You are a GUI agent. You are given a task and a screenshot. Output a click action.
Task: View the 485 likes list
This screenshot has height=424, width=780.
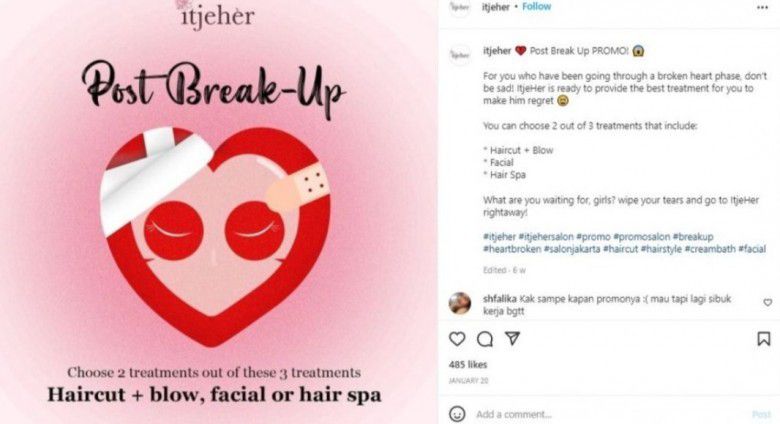tap(468, 365)
